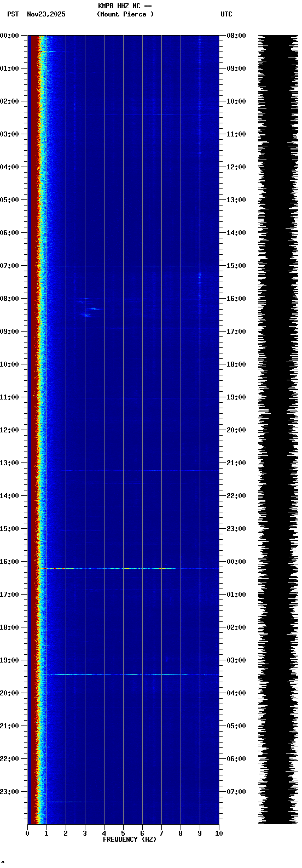Click the PST timezone label

13,14
